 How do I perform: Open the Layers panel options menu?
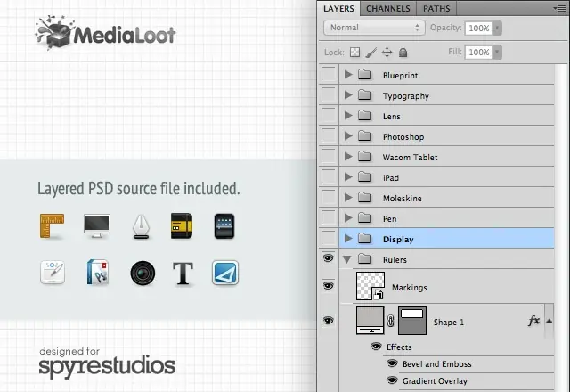[x=560, y=8]
